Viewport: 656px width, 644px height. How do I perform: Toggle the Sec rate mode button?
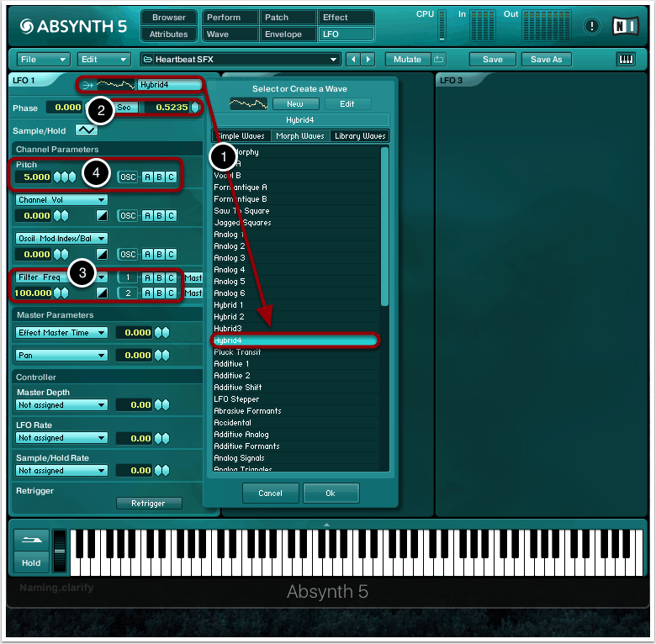click(124, 108)
